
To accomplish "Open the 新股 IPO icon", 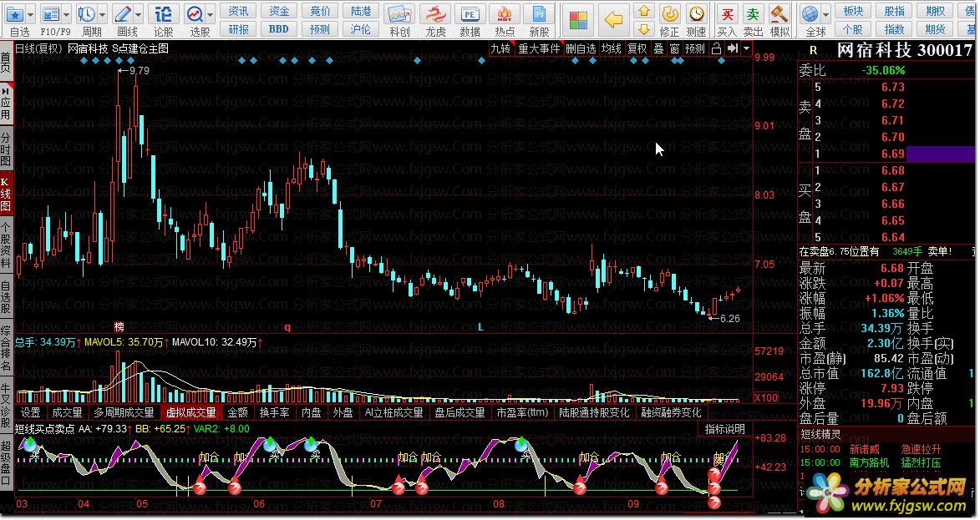I will [x=539, y=14].
